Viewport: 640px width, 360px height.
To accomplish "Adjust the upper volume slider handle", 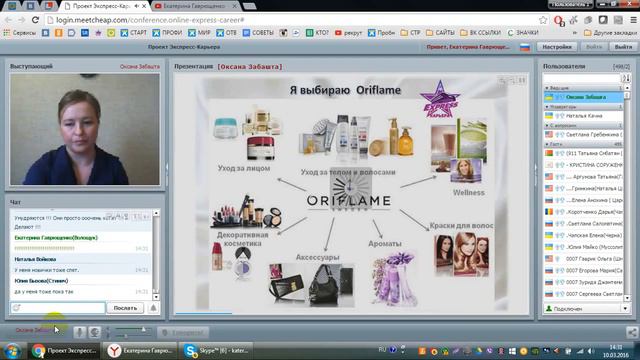I will click(144, 329).
